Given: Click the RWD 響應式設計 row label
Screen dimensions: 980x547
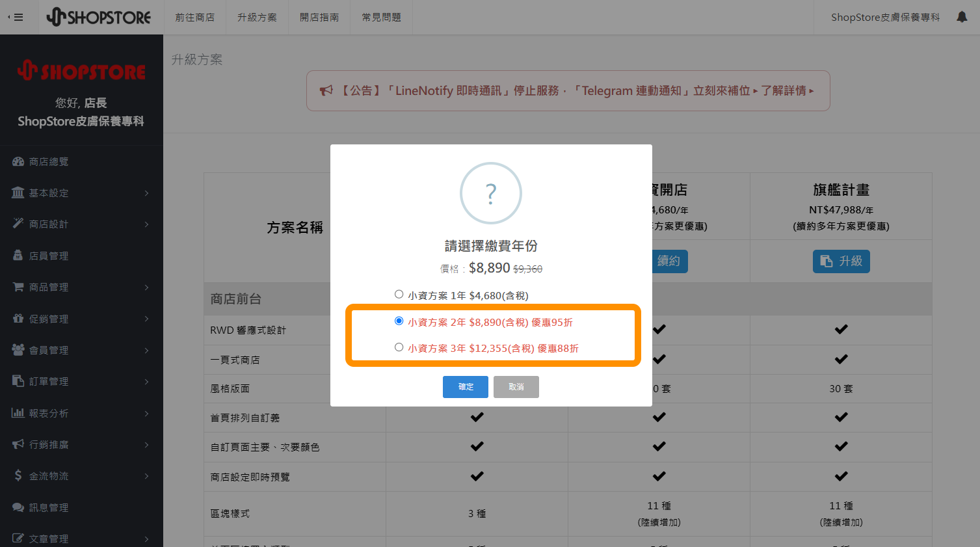Looking at the screenshot, I should coord(248,330).
